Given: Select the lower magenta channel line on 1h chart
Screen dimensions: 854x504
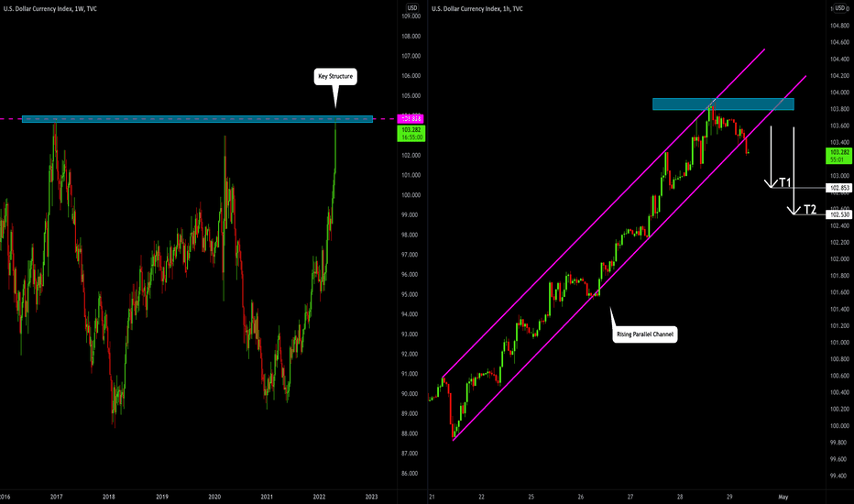Looking at the screenshot, I should (x=630, y=258).
